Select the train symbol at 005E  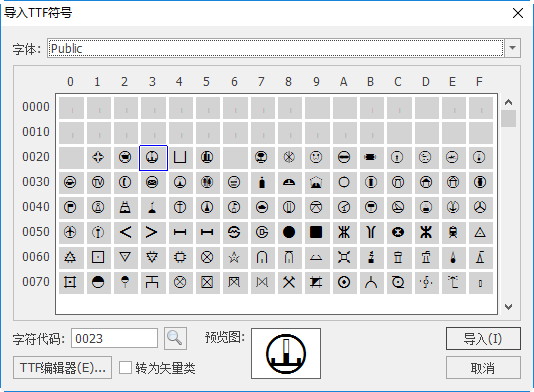click(453, 232)
